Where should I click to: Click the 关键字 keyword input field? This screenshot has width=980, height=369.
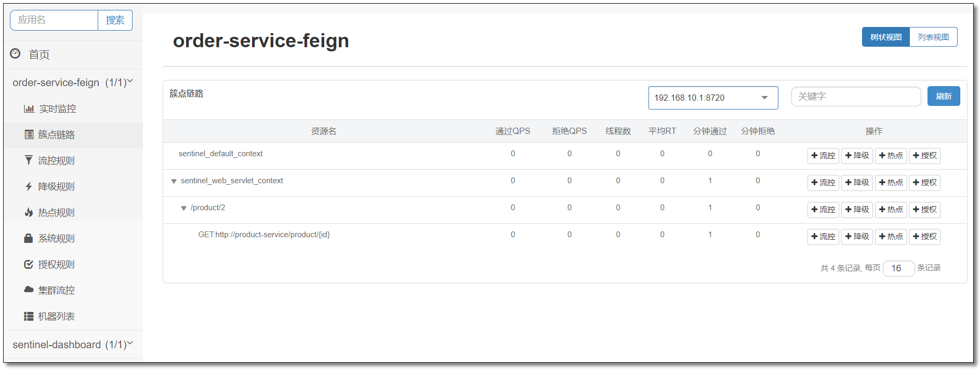(855, 97)
